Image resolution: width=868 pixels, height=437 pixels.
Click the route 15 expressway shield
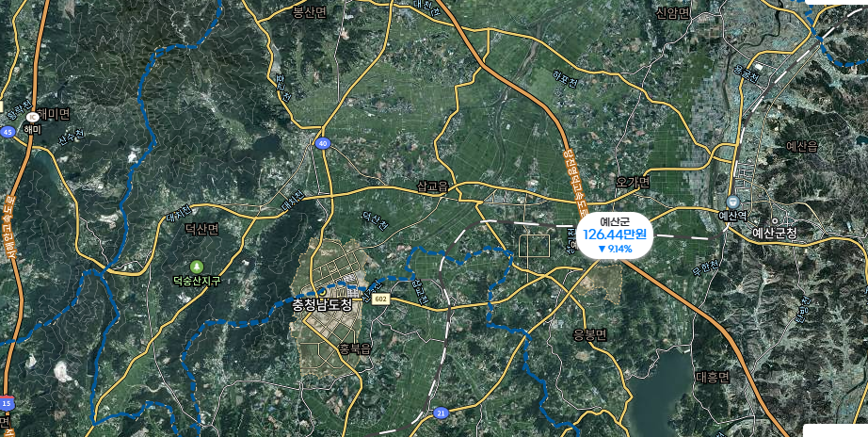click(x=7, y=403)
